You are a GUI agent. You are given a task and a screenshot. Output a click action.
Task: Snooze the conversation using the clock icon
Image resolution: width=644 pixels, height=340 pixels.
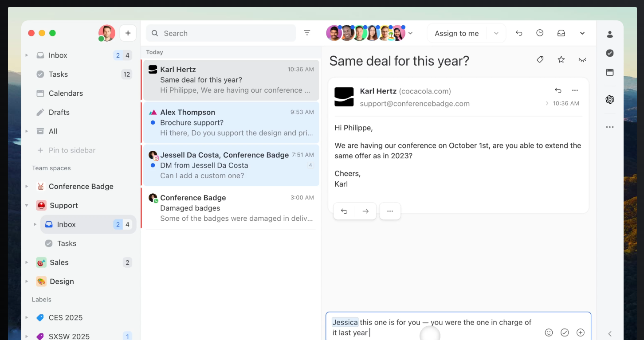click(540, 33)
